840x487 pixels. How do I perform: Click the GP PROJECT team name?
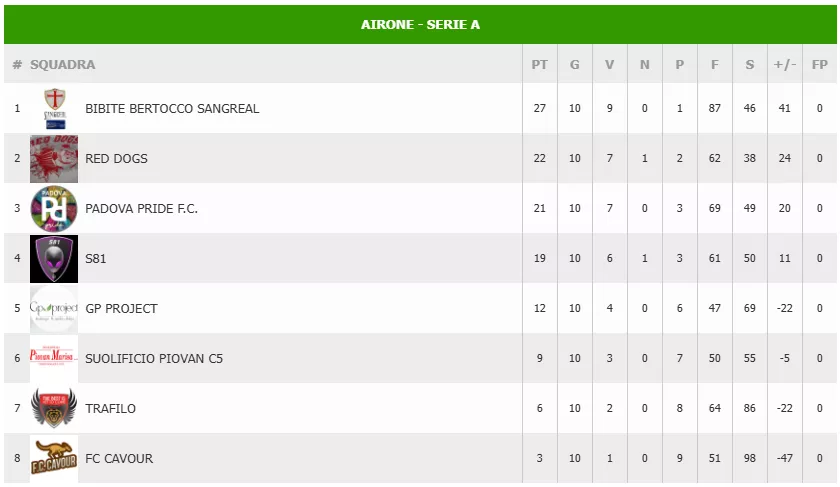(122, 309)
